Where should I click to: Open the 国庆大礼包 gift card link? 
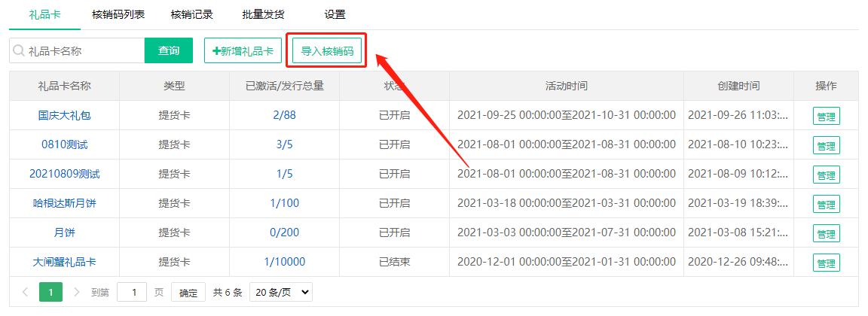click(x=64, y=116)
